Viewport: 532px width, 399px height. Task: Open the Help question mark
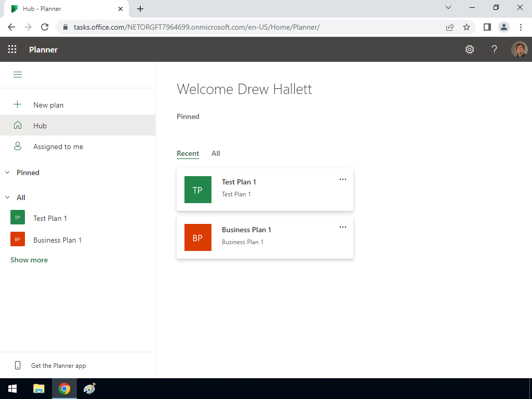pyautogui.click(x=495, y=49)
